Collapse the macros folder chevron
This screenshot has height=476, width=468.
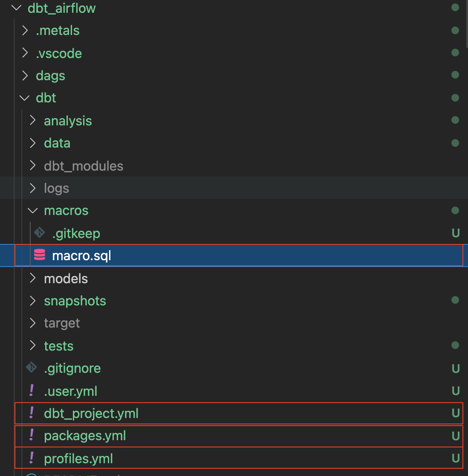[33, 210]
